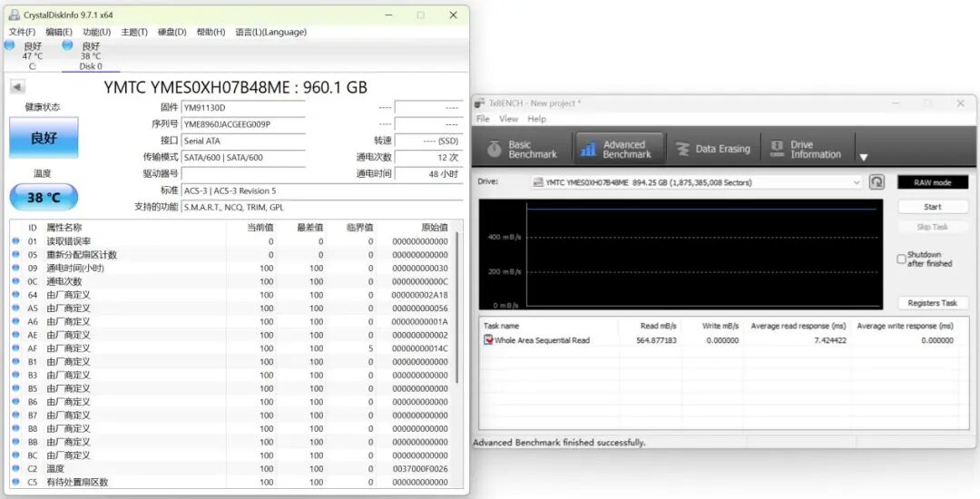The height and width of the screenshot is (499, 980).
Task: Click the blue status dot for attribute A5
Action: (15, 308)
